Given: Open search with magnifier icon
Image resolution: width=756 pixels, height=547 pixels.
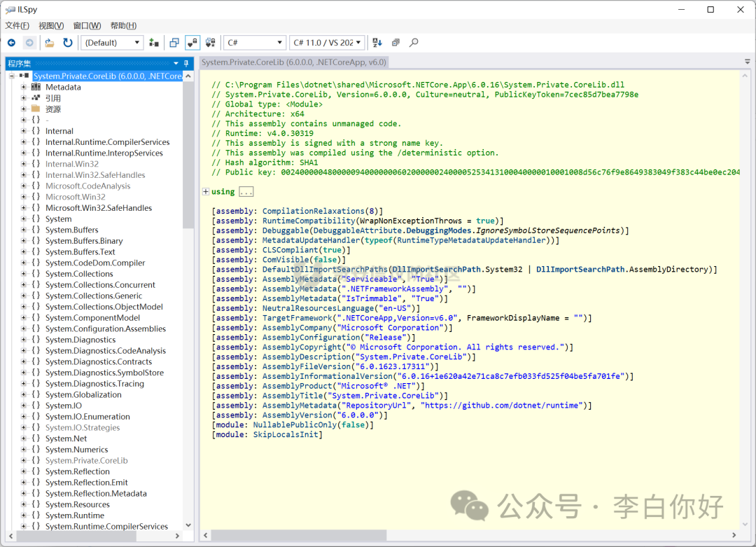Looking at the screenshot, I should (x=414, y=43).
